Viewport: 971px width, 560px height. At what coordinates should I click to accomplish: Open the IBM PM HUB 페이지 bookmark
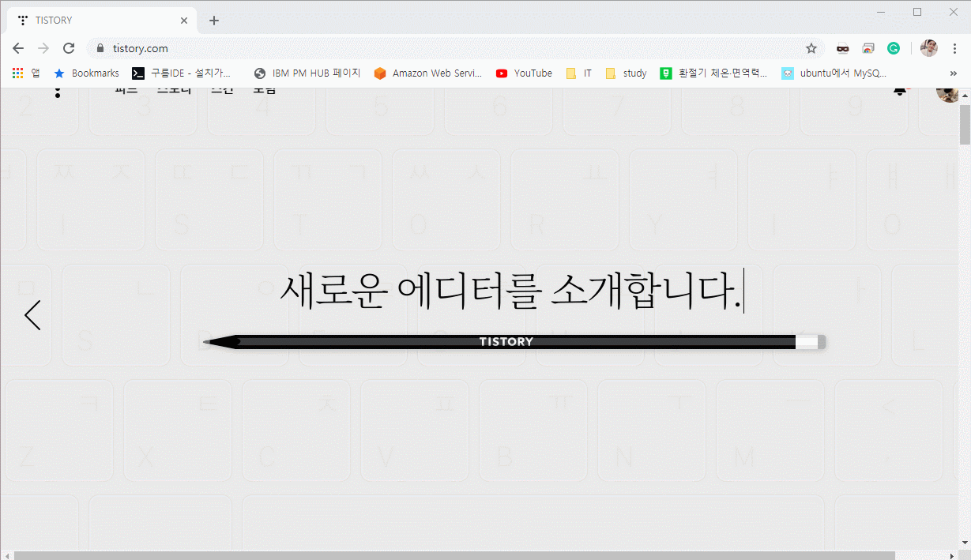(307, 73)
